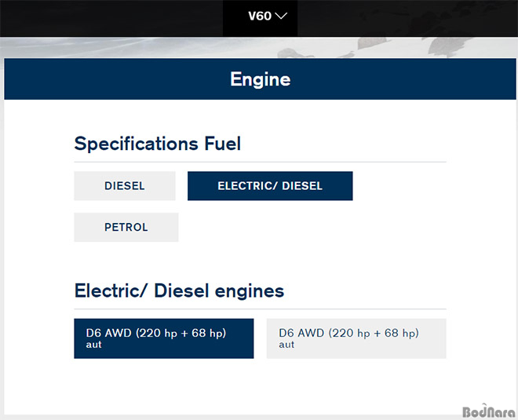The width and height of the screenshot is (518, 420).
Task: Choose the highlighted dark blue D6 AWD engine
Action: click(164, 338)
